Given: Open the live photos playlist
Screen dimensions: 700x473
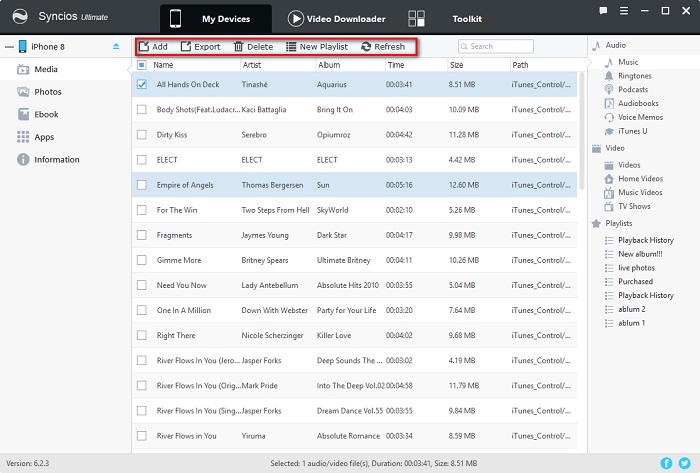Looking at the screenshot, I should pos(636,268).
